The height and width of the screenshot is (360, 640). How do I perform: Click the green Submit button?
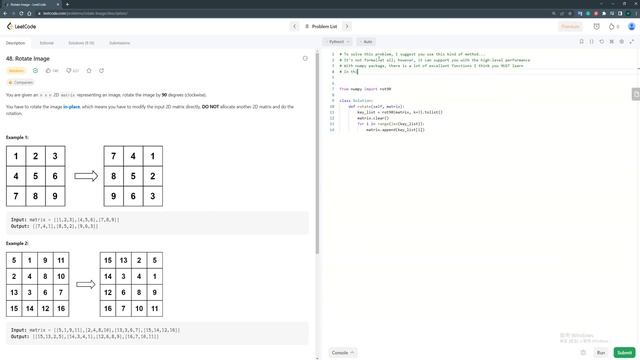click(624, 353)
